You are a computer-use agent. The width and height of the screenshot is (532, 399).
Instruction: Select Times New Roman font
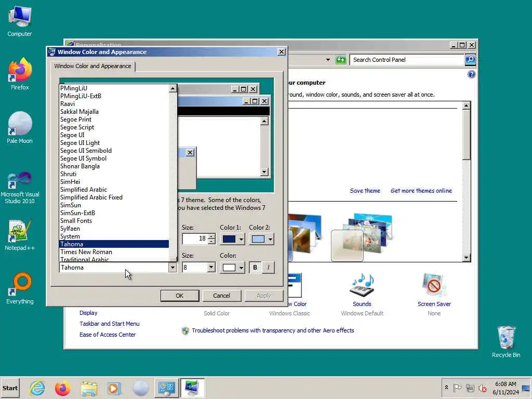tap(114, 252)
